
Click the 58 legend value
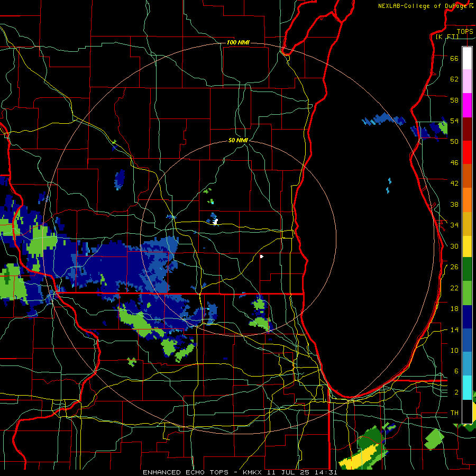pos(454,100)
